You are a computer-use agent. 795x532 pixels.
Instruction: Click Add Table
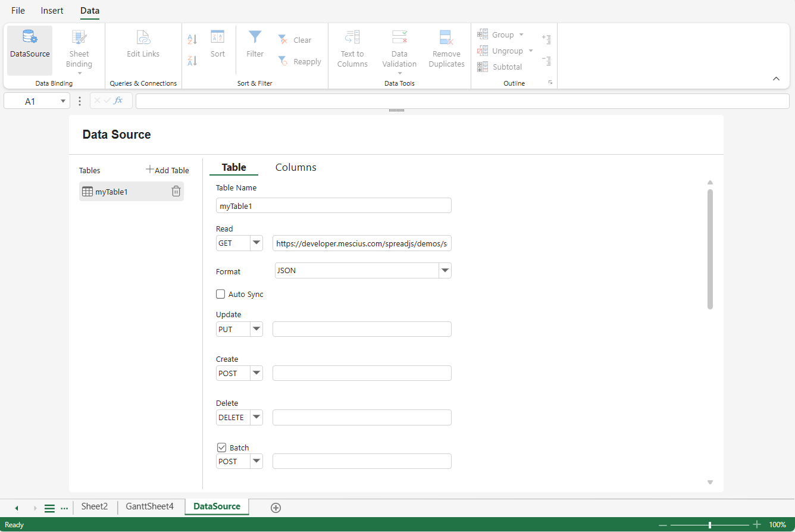167,170
